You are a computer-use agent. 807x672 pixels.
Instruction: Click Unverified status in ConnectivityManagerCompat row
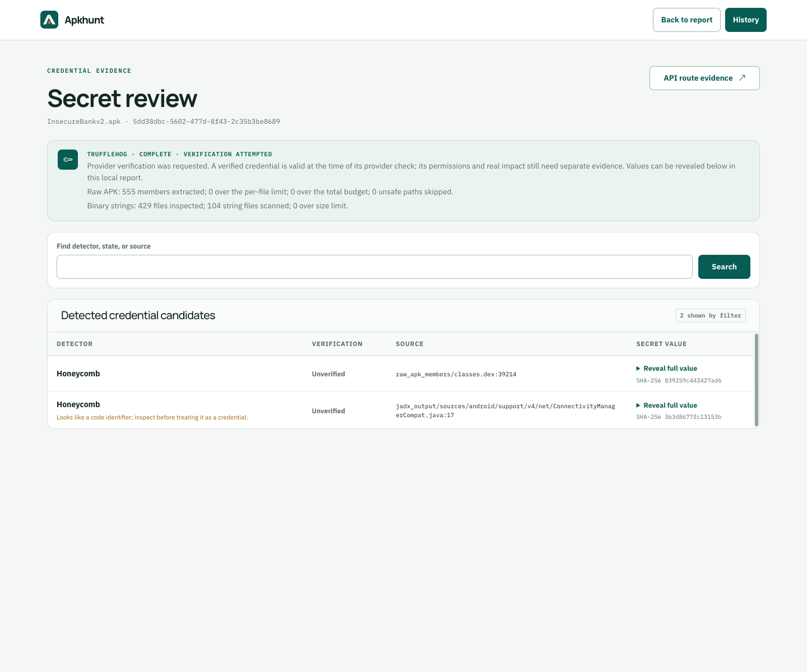click(x=328, y=411)
